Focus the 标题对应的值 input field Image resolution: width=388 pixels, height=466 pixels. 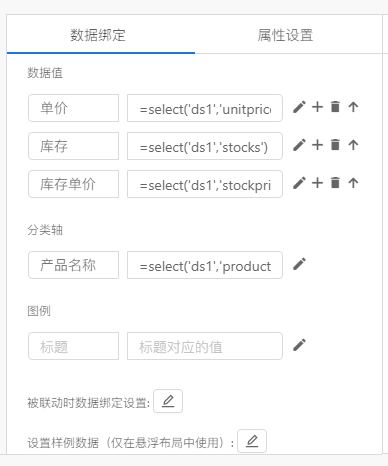click(x=205, y=346)
